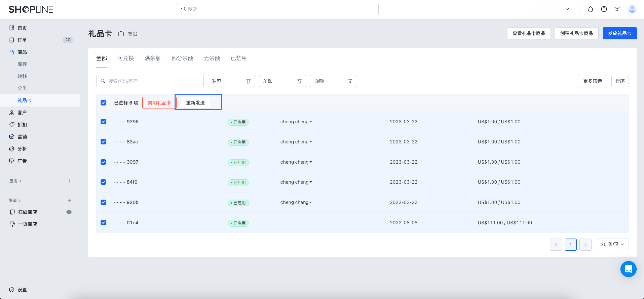Viewport: 644px width, 299px height.
Task: Expand the 渠道 section
Action: click(15, 201)
